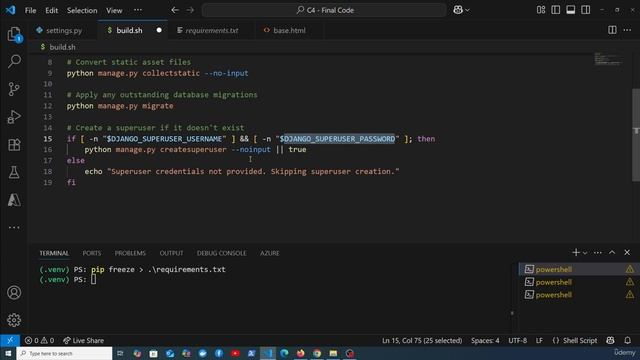Open the Manage gear menu

(x=14, y=320)
